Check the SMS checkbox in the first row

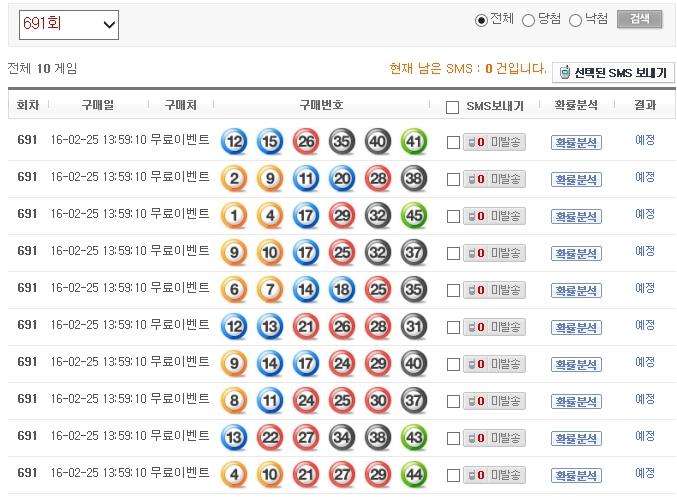(x=453, y=143)
